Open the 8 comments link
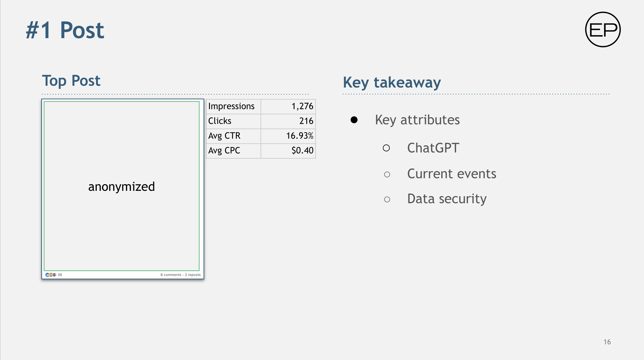Screen dimensions: 644x360 click(171, 275)
